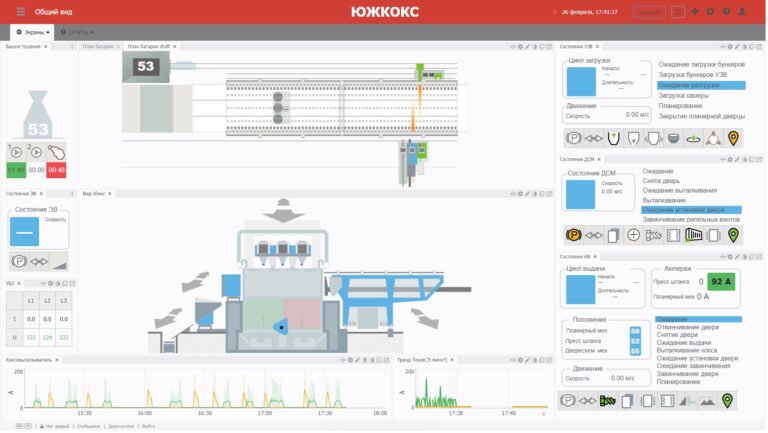Click the Сообщения link in status bar

(88, 426)
